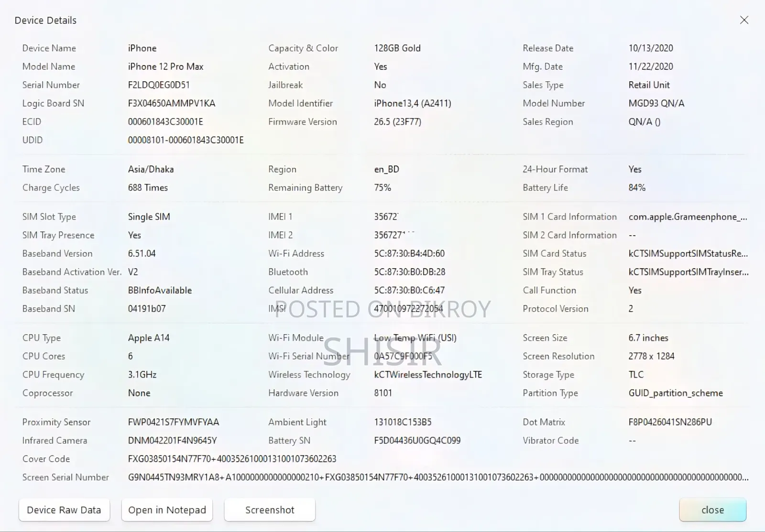Click proximity sensor code FWP0421S7FYMVFYAA
Screen dimensions: 765x532
174,422
